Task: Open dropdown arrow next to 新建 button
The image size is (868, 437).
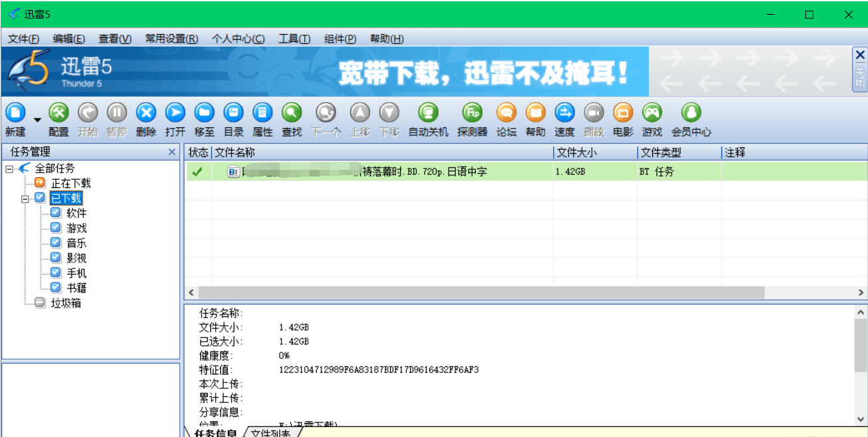Action: coord(37,120)
